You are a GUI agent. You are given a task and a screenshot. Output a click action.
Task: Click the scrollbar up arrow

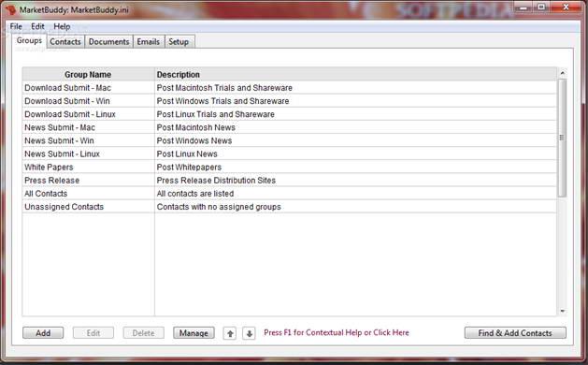tap(562, 73)
